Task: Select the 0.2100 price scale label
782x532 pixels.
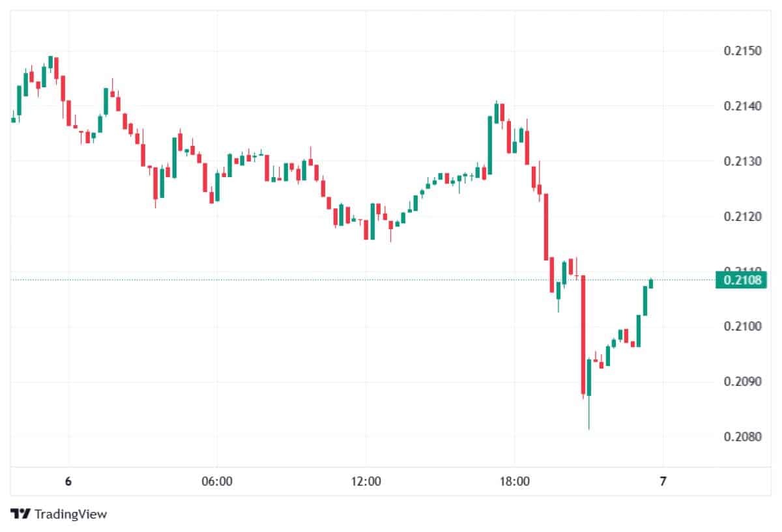Action: point(740,326)
